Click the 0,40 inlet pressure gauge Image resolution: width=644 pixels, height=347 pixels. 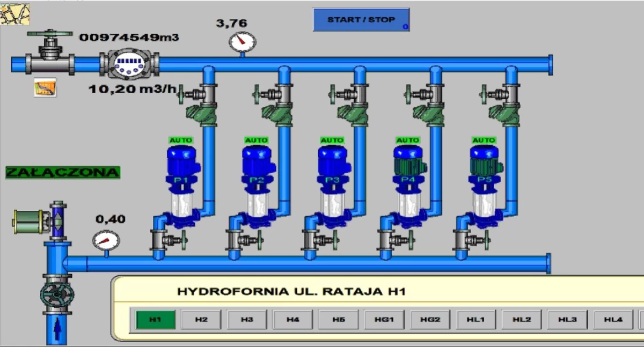click(106, 240)
